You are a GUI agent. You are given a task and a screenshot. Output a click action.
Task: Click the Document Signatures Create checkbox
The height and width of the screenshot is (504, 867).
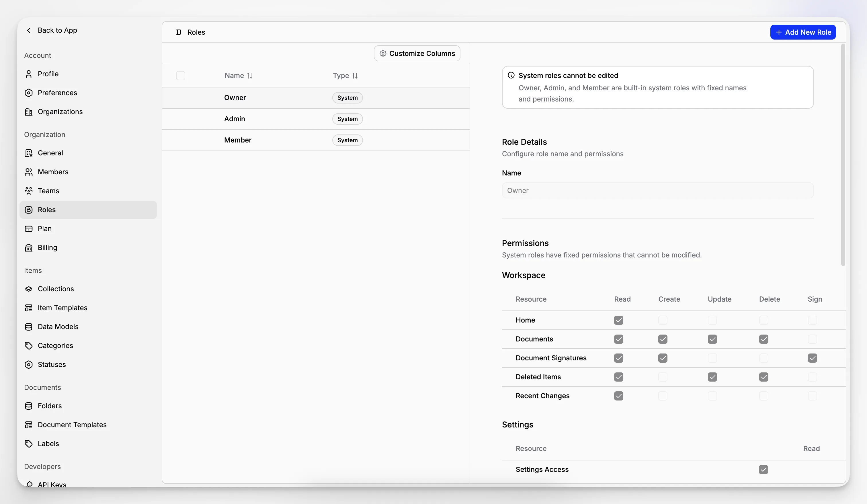663,358
